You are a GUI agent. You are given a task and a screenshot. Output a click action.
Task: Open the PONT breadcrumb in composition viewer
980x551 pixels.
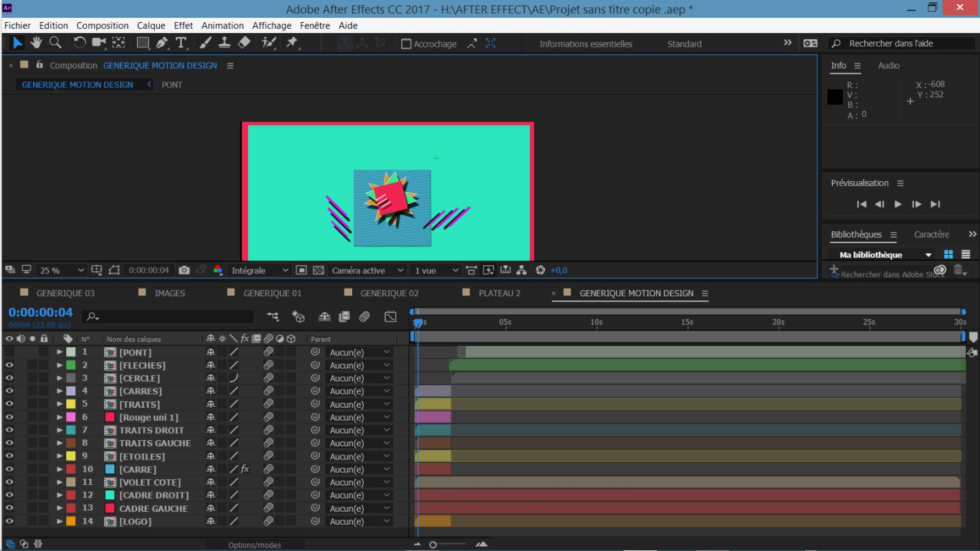click(x=172, y=85)
